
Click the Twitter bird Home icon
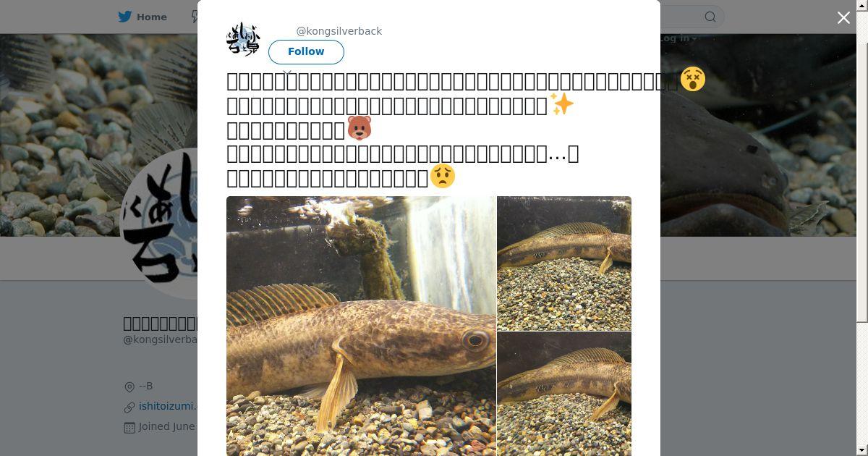point(125,17)
